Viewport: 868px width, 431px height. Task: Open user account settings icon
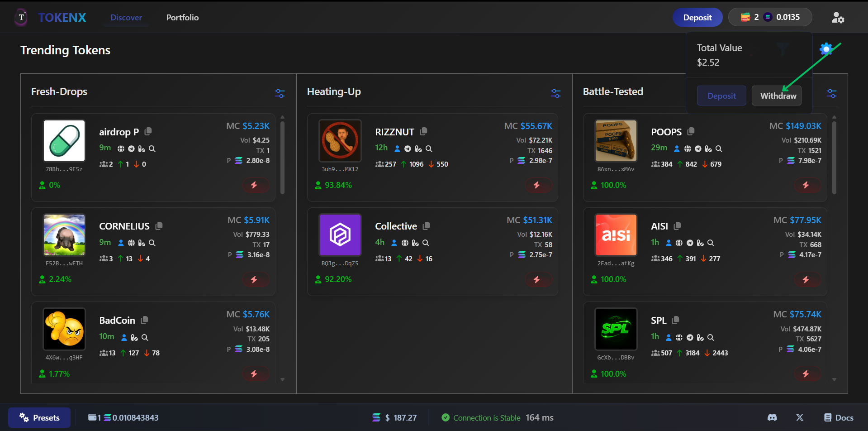coord(838,18)
